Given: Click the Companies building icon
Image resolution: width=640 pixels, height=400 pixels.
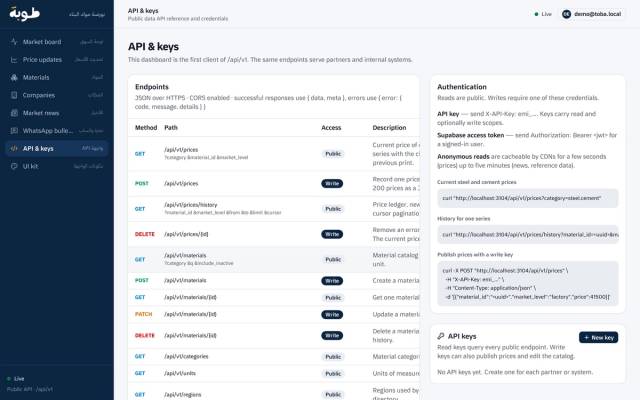Looking at the screenshot, I should click(14, 95).
